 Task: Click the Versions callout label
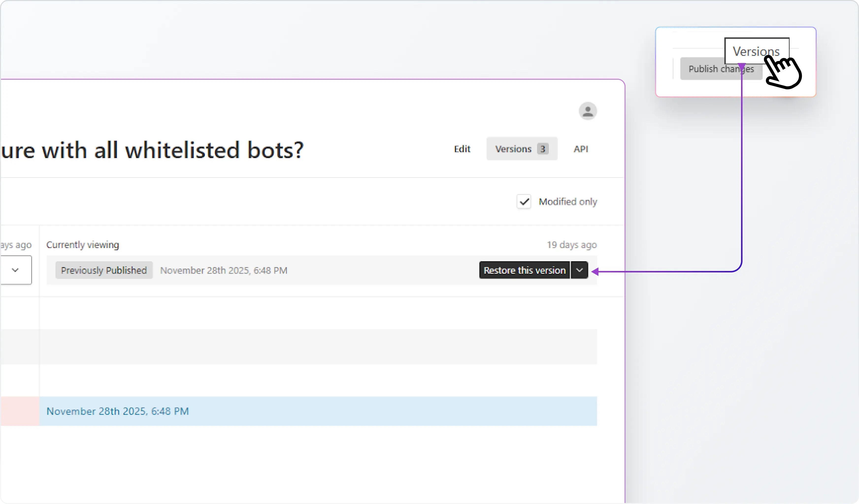(x=757, y=51)
